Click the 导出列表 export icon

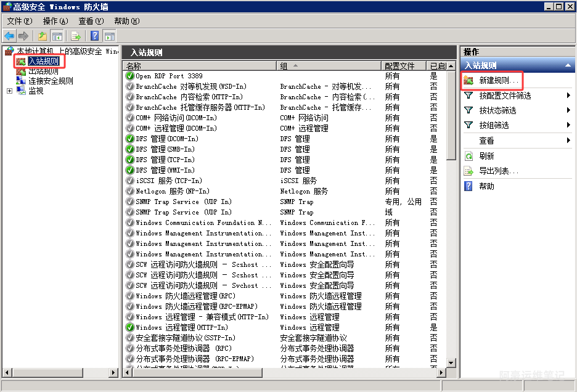(469, 171)
